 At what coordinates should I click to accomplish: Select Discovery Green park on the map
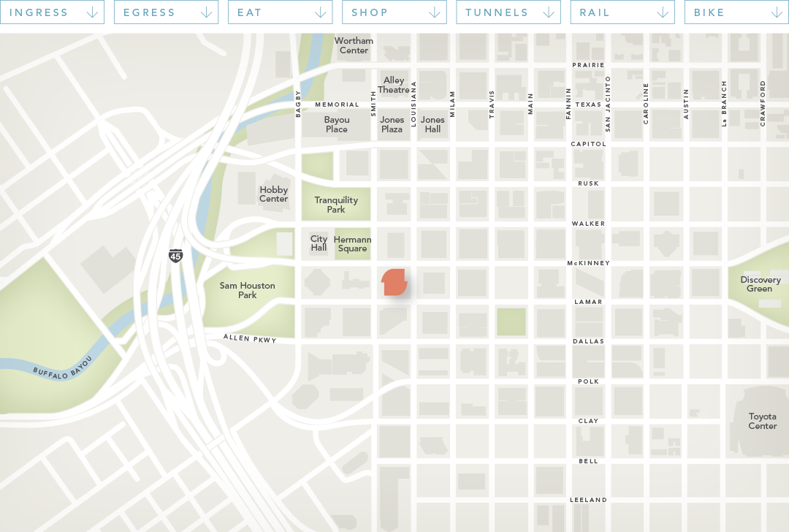pyautogui.click(x=761, y=284)
